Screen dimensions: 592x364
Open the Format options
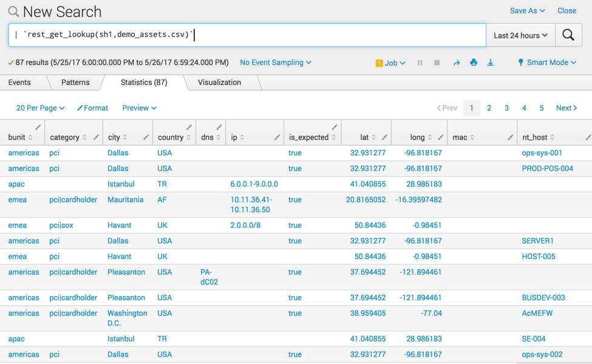coord(92,108)
